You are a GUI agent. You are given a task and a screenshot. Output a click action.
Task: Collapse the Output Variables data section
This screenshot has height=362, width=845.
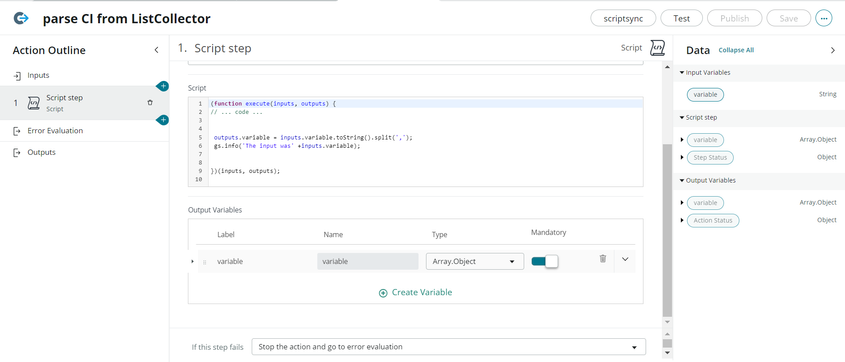[682, 180]
